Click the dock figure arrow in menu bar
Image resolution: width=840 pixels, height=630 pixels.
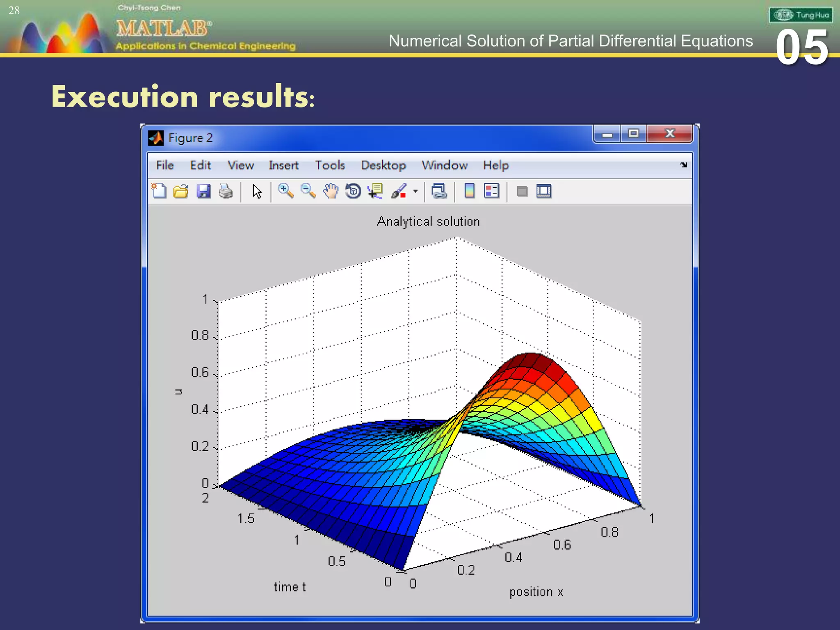coord(683,165)
